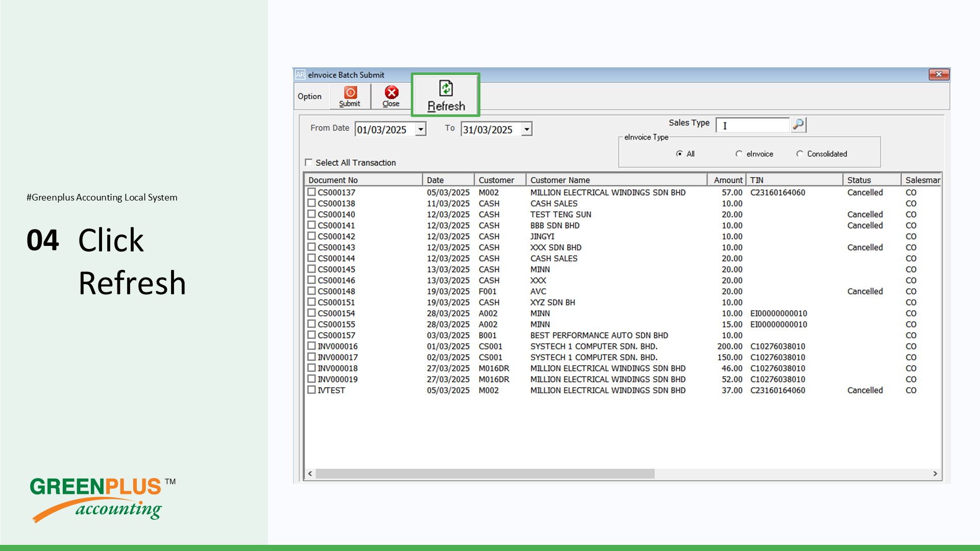Click the Status column header

(872, 180)
